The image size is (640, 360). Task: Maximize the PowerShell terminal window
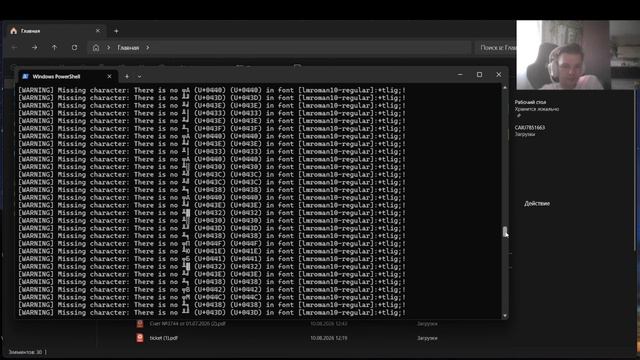pyautogui.click(x=480, y=75)
